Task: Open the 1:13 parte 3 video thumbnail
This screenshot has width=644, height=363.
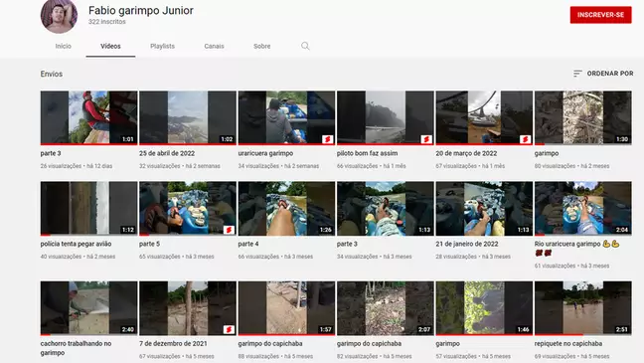Action: click(386, 209)
